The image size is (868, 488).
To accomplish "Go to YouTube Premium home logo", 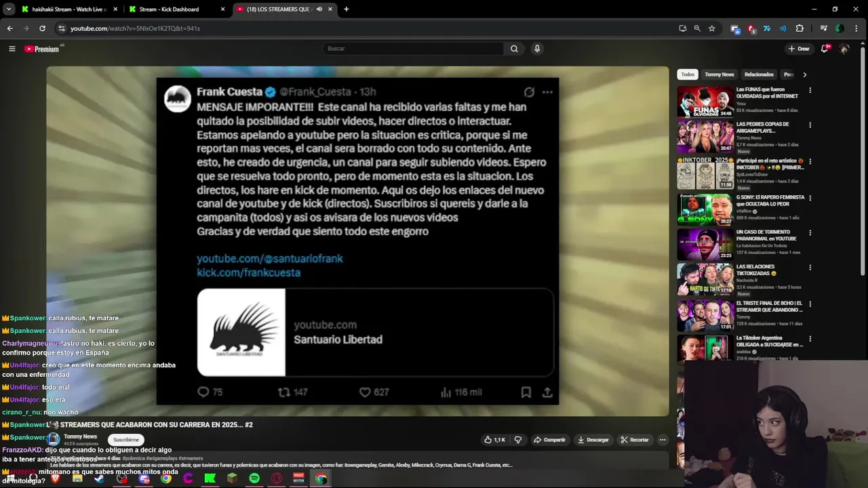I will pyautogui.click(x=42, y=49).
